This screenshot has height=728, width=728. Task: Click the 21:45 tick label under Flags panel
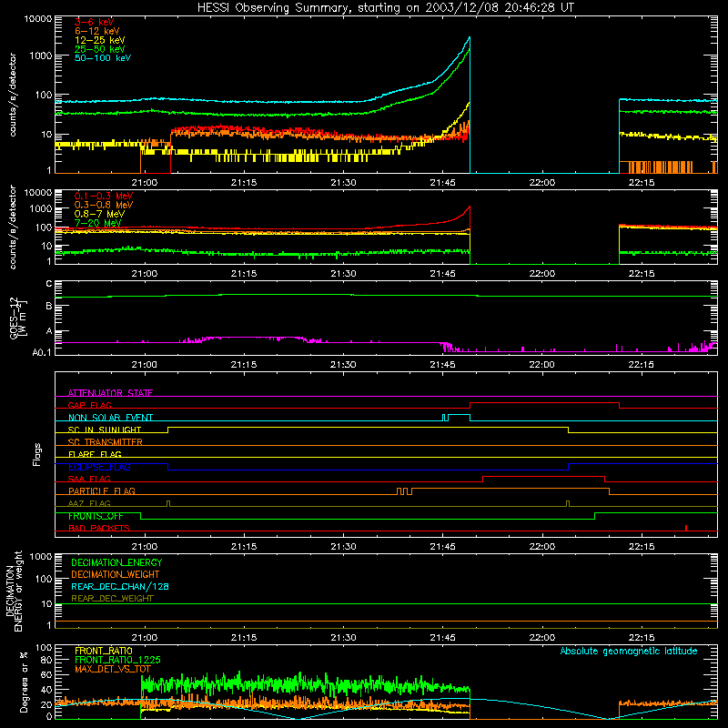pyautogui.click(x=442, y=547)
